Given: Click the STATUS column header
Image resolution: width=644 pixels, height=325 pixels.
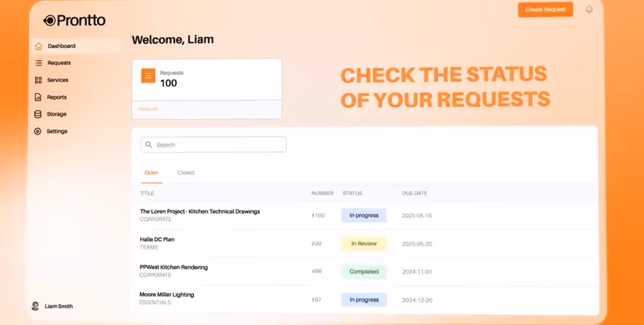Looking at the screenshot, I should coord(352,193).
